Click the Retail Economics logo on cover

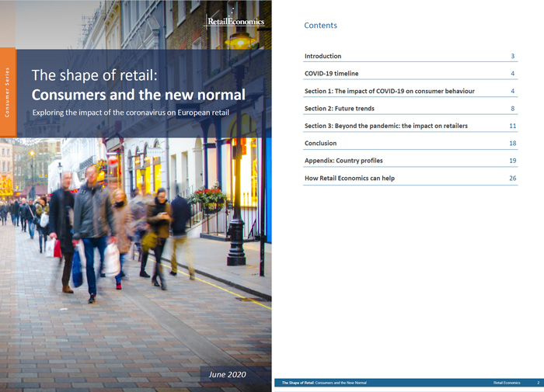pyautogui.click(x=234, y=22)
